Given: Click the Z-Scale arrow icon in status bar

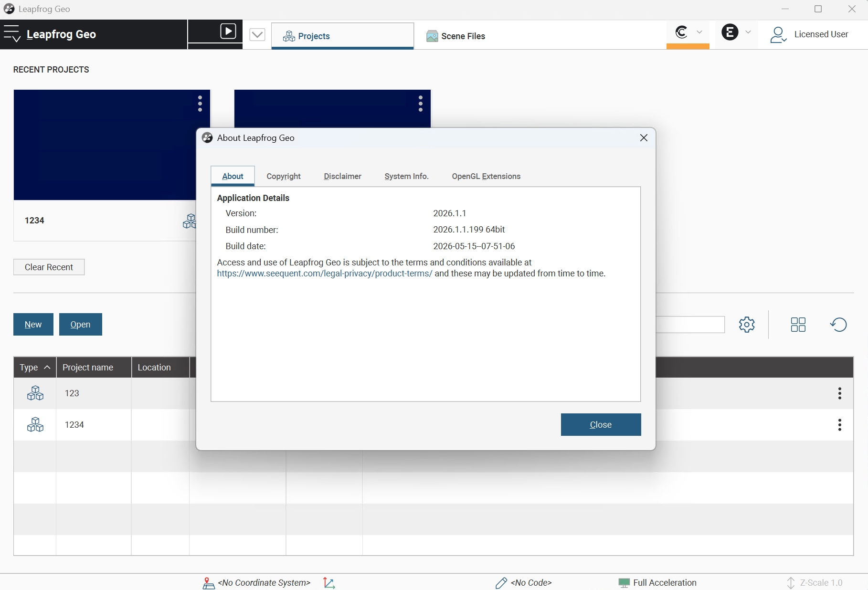Looking at the screenshot, I should click(x=791, y=583).
